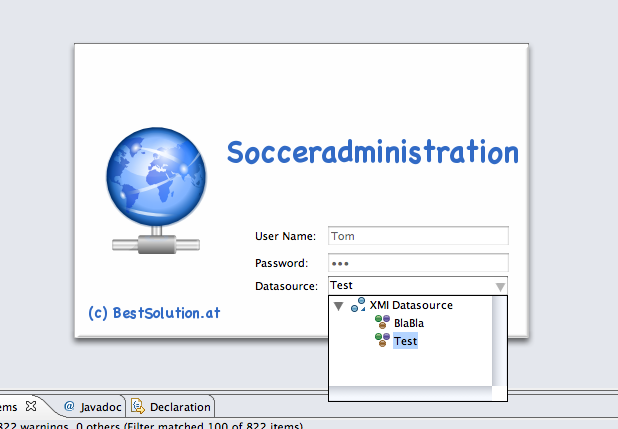Click the Socceradministration title

372,152
